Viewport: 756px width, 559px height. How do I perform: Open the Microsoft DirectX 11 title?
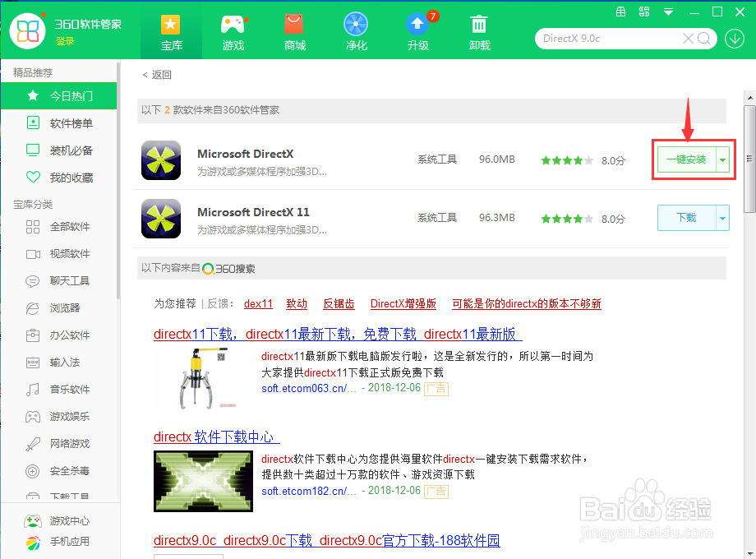pos(253,212)
